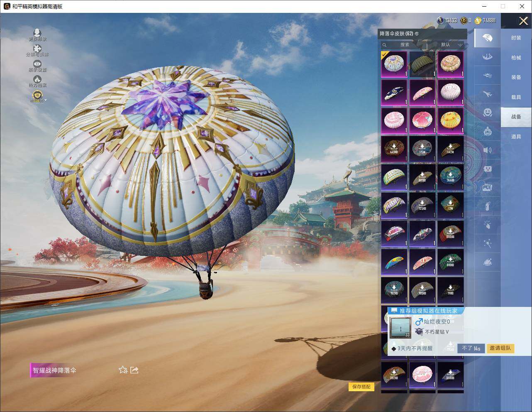Click the 邀请组队 invite button
This screenshot has height=412, width=532.
point(500,348)
